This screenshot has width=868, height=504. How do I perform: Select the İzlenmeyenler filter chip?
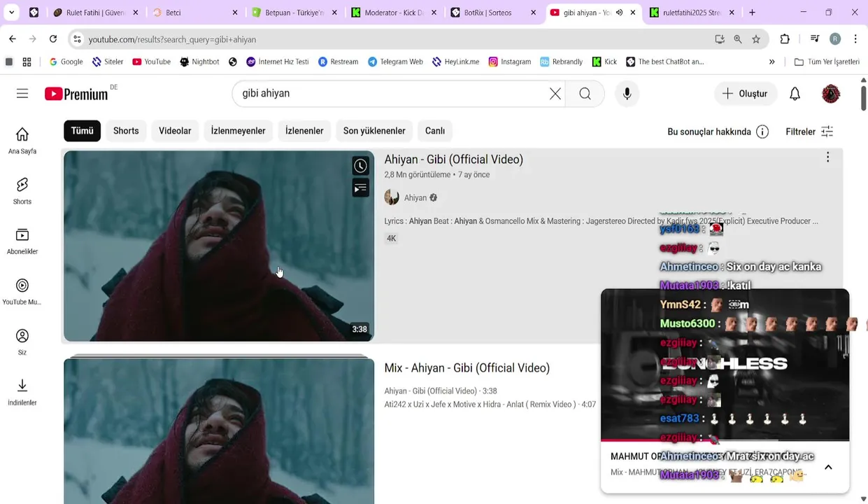[238, 131]
